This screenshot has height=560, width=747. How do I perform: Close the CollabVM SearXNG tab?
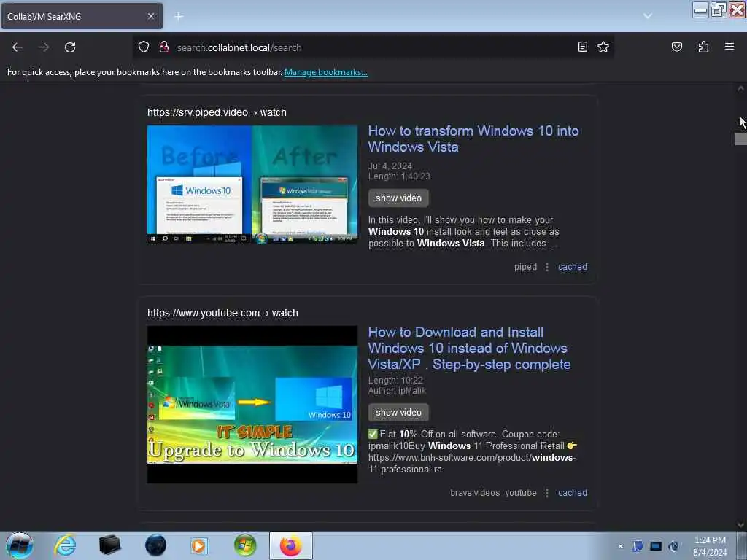tap(150, 16)
